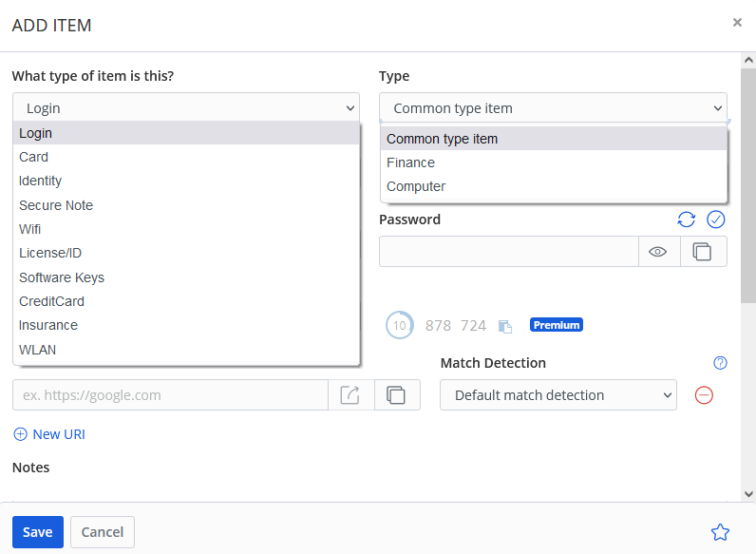Click the Save button

[38, 532]
